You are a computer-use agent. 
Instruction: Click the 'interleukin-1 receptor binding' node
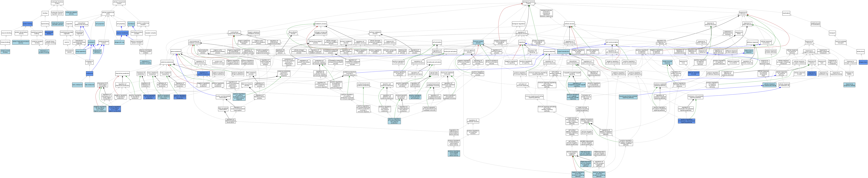(44, 52)
